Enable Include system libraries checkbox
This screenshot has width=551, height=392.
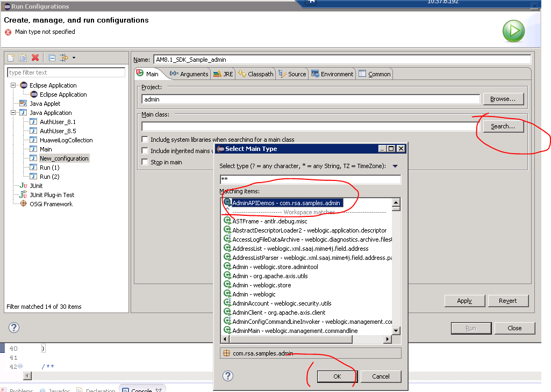click(145, 140)
